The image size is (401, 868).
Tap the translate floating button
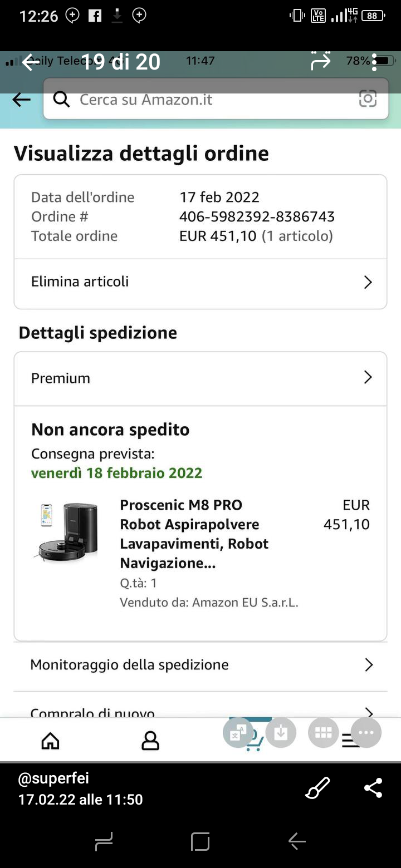(238, 733)
